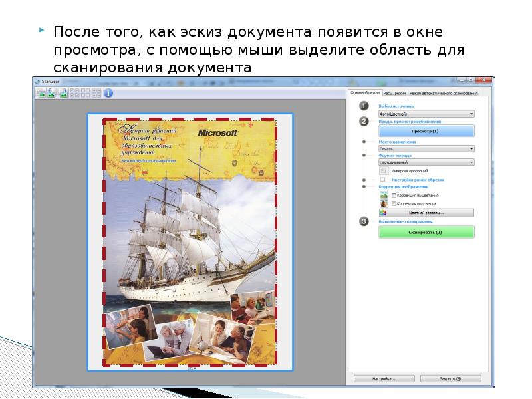This screenshot has width=532, height=399.
Task: Open the Режим автоматического сканирования tab
Action: [444, 93]
